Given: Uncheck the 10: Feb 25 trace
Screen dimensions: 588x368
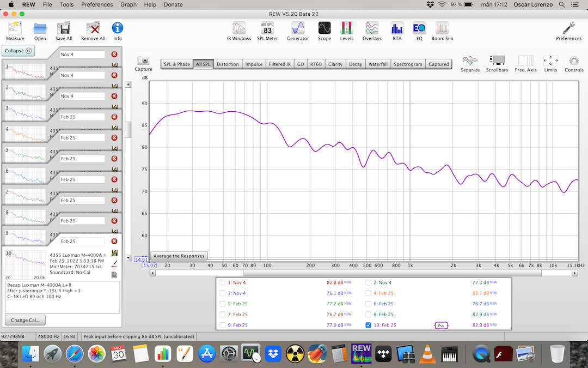Looking at the screenshot, I should tap(369, 325).
